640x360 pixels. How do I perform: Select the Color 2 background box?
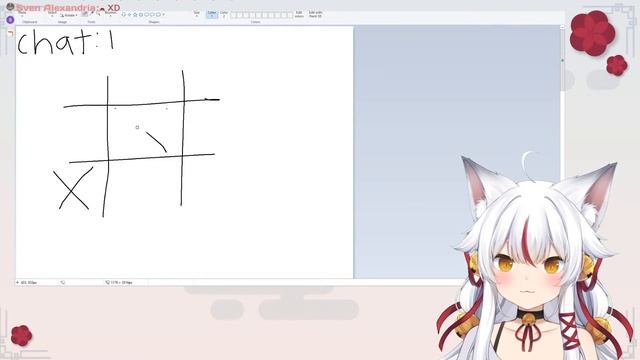[224, 14]
